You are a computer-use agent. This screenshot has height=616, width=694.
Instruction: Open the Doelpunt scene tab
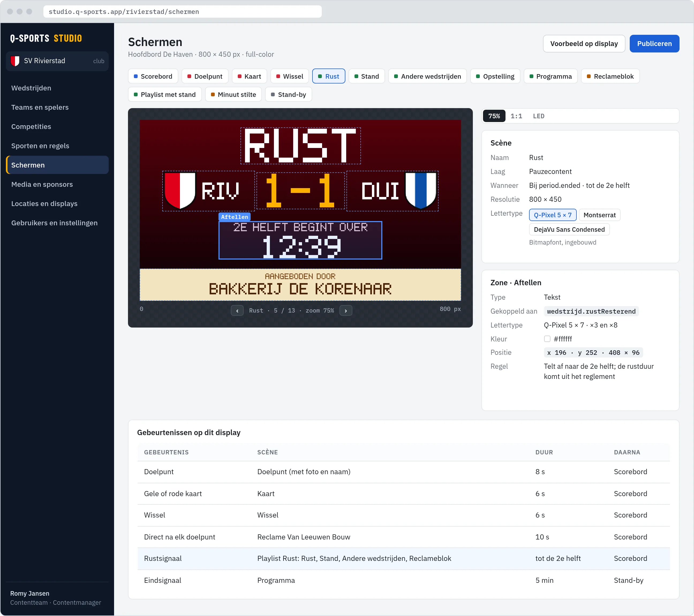[205, 76]
